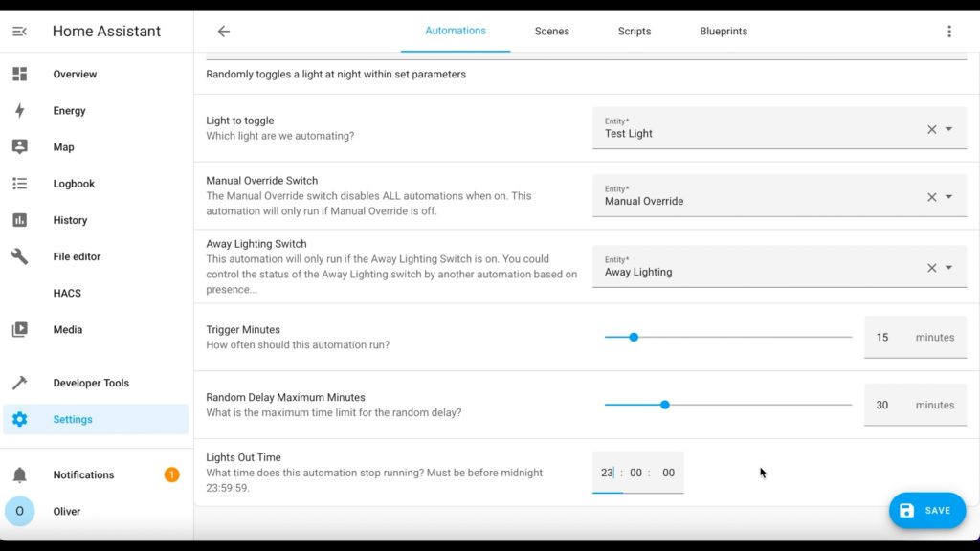Switch to the Blueprints tab
Viewport: 980px width, 551px height.
point(724,32)
